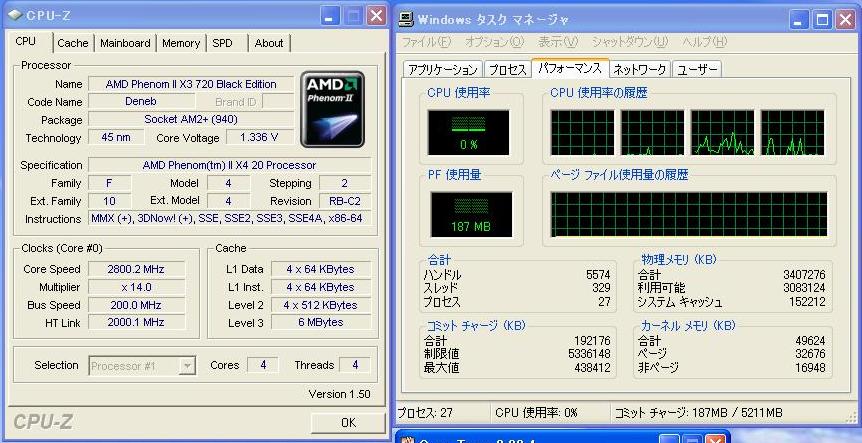Click the Level 2 cache value 4 x 512 KBytes
Viewport: 862px width, 443px height.
[321, 305]
